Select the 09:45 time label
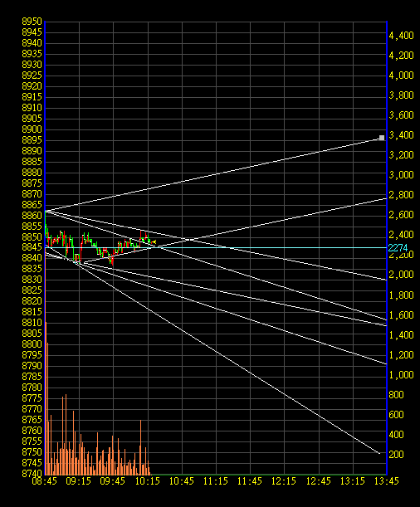Screen dimensions: 420x507 tap(113, 481)
